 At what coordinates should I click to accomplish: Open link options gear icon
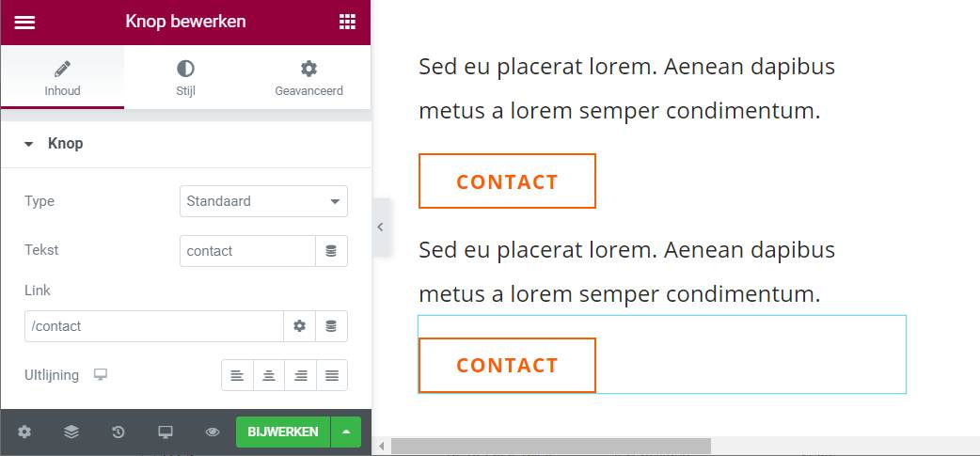[299, 326]
